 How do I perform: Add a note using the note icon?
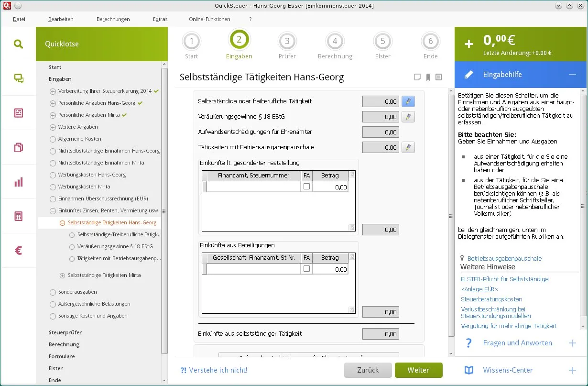417,77
